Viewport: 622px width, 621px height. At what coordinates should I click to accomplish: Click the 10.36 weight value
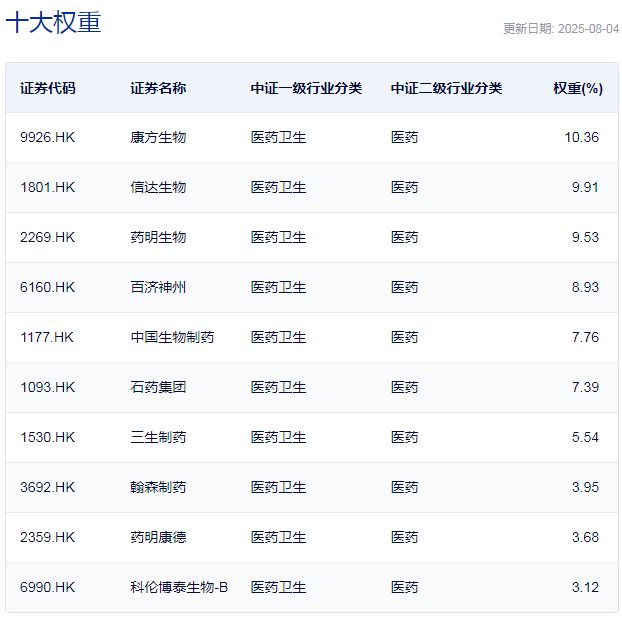coord(581,137)
